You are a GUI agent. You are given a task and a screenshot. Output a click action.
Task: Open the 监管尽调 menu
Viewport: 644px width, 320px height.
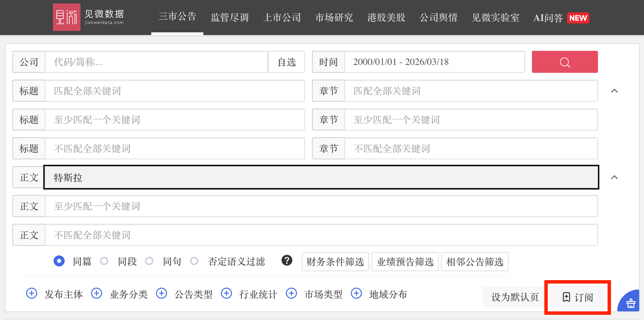(x=230, y=18)
